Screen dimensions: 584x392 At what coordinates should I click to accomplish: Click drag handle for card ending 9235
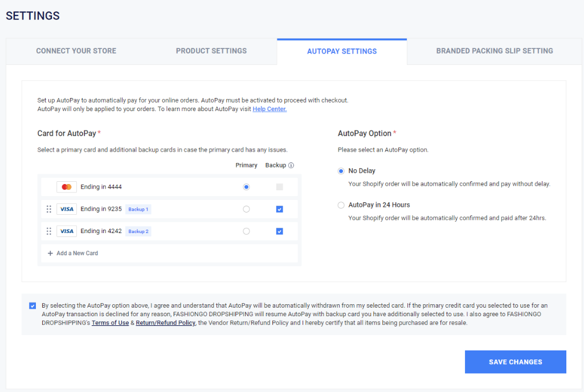[49, 209]
